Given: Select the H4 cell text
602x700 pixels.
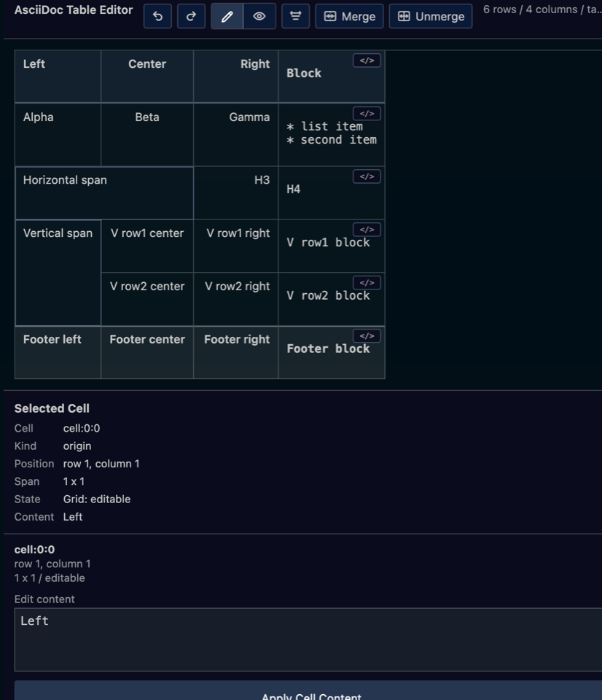Looking at the screenshot, I should click(x=293, y=190).
